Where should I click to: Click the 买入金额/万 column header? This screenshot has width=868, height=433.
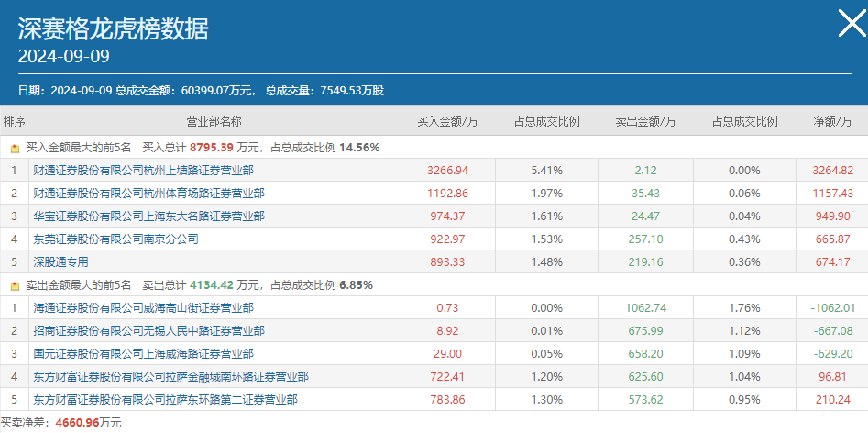[447, 121]
